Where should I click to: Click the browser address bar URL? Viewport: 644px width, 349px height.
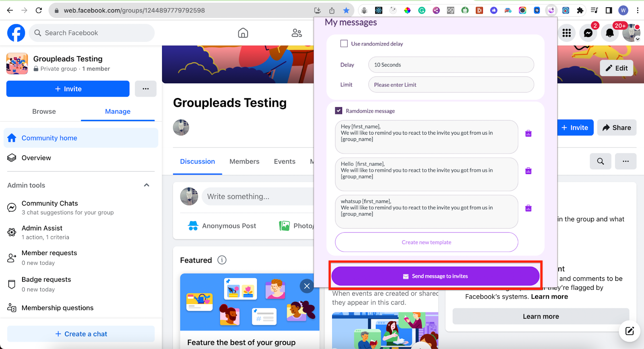click(134, 10)
